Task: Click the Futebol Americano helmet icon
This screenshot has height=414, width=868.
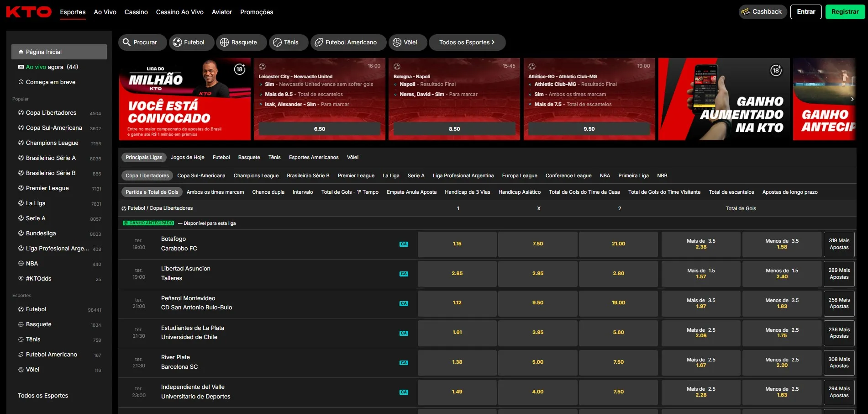Action: tap(319, 42)
